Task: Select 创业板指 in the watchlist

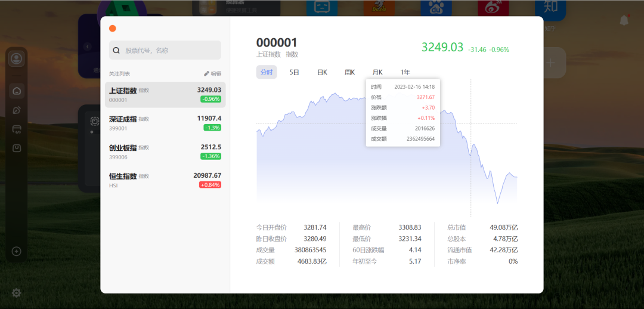Action: click(165, 152)
